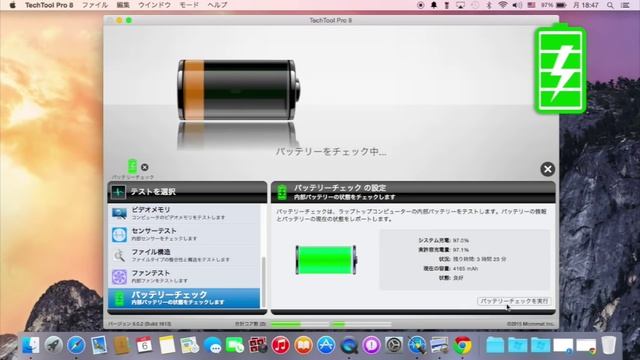
Task: Click the テストを選択 header icon
Action: (x=119, y=192)
